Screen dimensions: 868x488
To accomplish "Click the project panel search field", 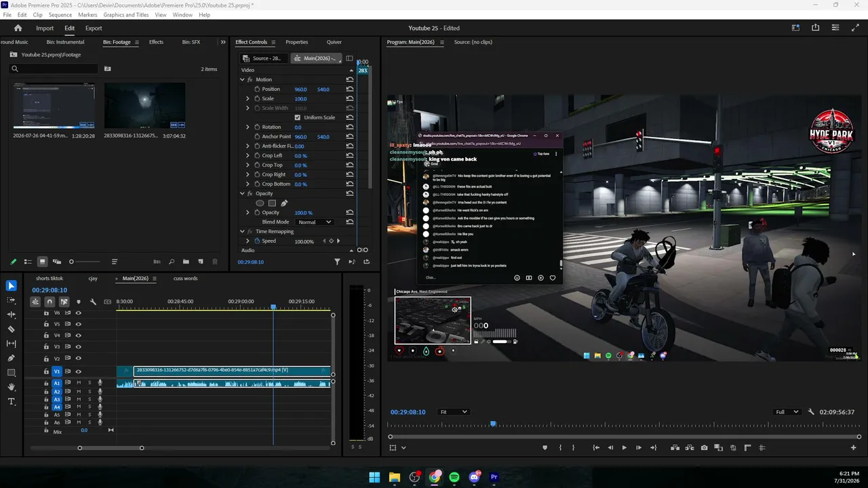I will click(54, 68).
